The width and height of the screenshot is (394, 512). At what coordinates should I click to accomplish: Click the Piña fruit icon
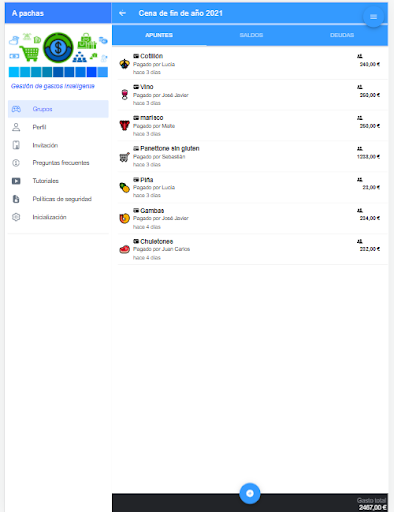(x=125, y=187)
